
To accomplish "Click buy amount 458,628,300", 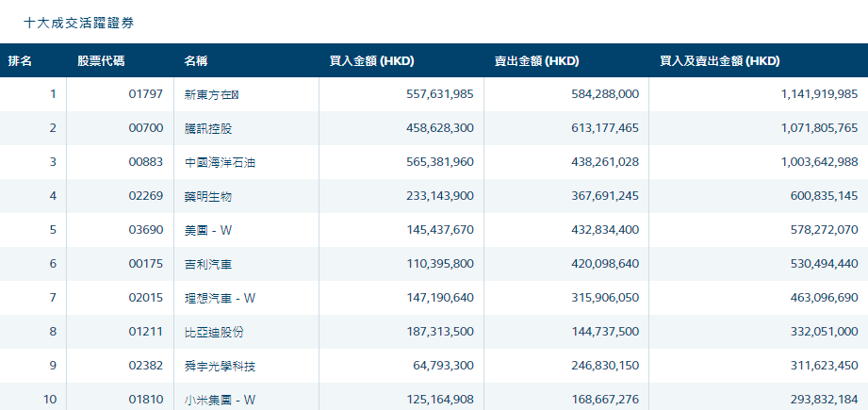I will point(440,128).
